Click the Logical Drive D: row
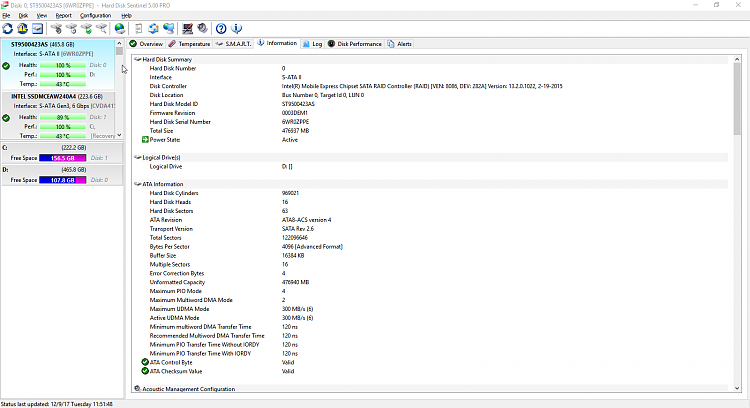Viewport: 750px width, 408px height. (430, 166)
